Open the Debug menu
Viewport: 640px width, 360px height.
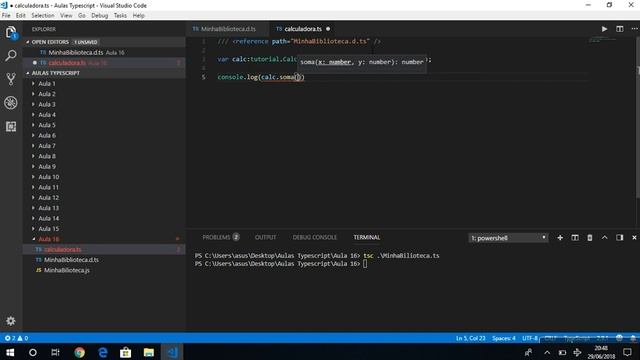pyautogui.click(x=100, y=16)
